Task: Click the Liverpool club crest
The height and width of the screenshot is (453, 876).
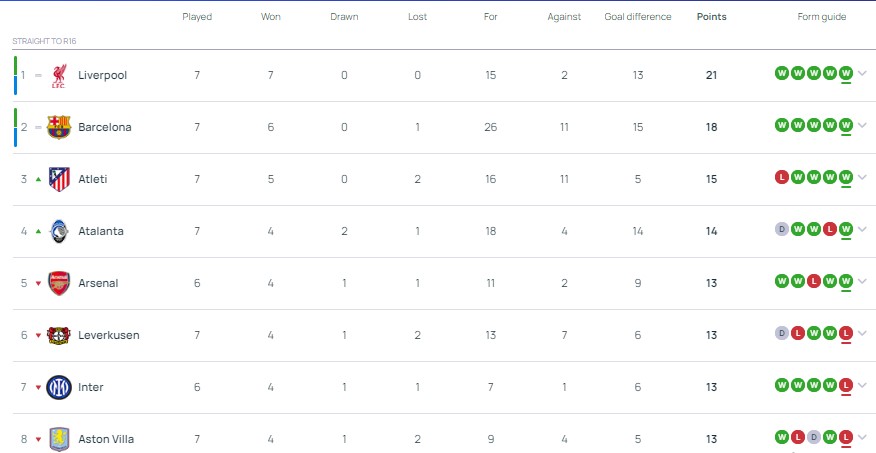Action: point(59,75)
